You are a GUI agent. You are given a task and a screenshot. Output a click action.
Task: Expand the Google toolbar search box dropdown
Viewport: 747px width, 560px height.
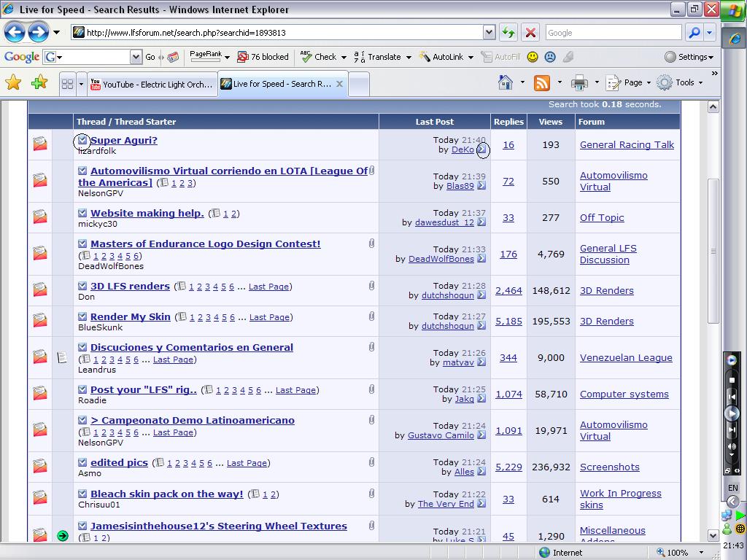(136, 57)
